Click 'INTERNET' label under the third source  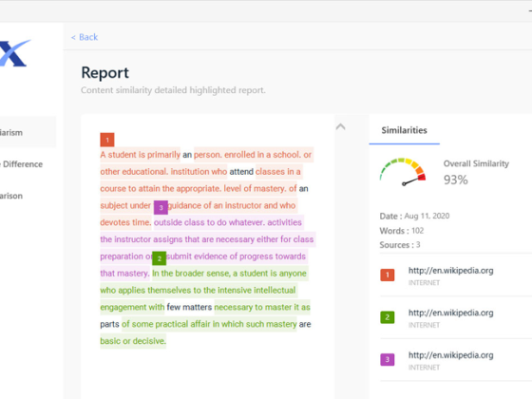coord(424,368)
